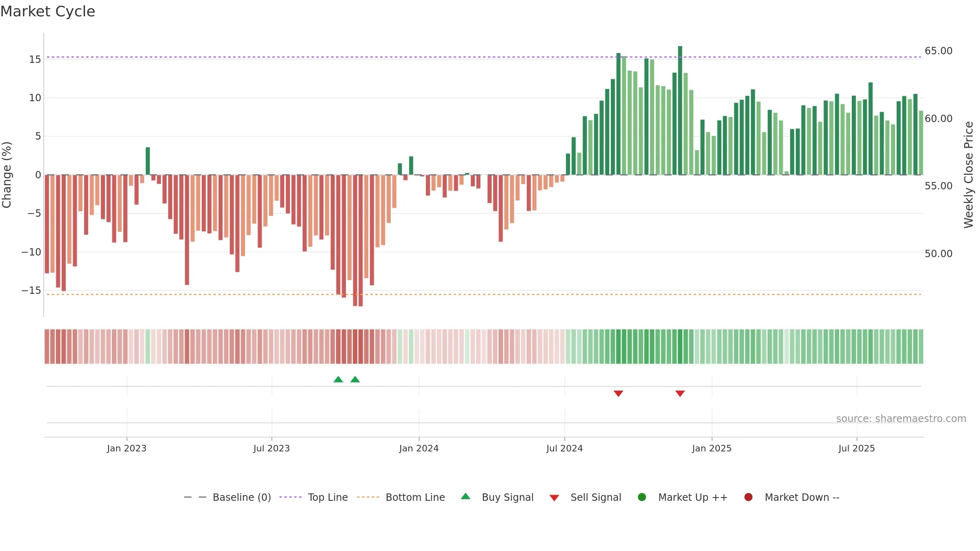
Task: Toggle the Bottom Line legend entry
Action: click(x=401, y=497)
